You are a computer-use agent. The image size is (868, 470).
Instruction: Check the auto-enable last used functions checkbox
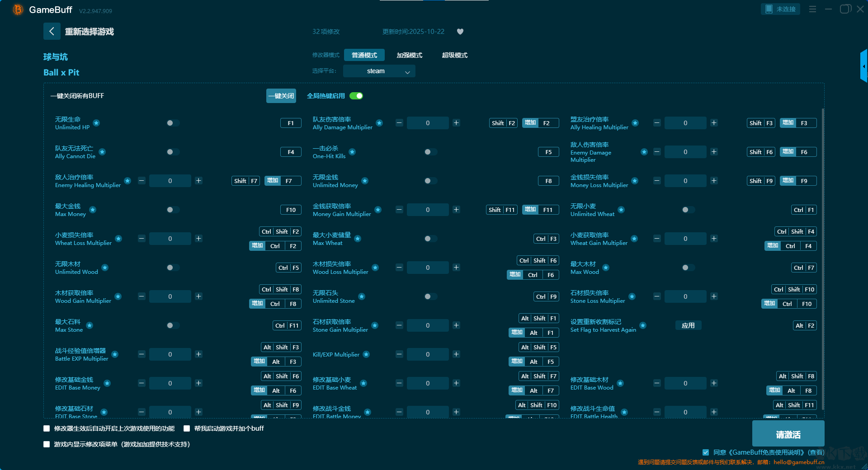tap(47, 428)
